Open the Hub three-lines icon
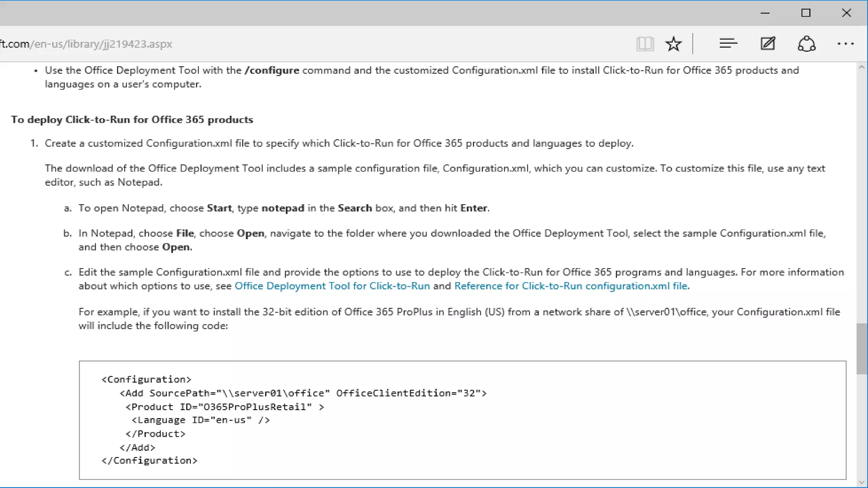Image resolution: width=868 pixels, height=488 pixels. (728, 44)
